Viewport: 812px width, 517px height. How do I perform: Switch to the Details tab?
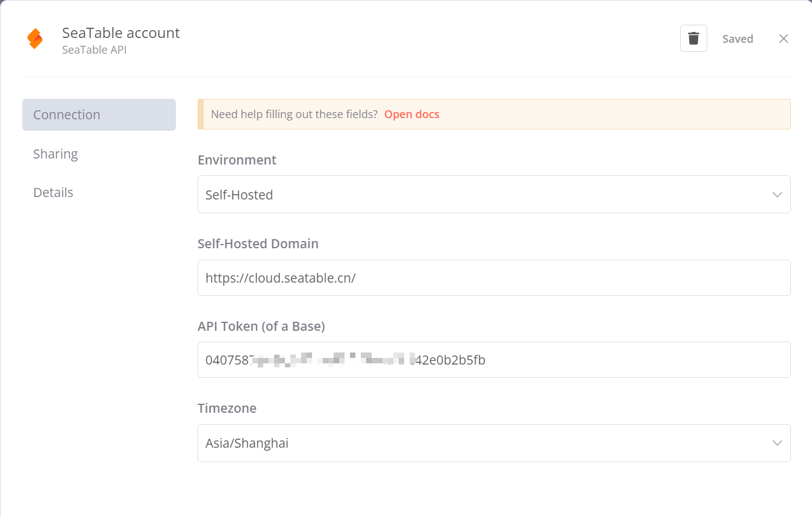pyautogui.click(x=53, y=192)
